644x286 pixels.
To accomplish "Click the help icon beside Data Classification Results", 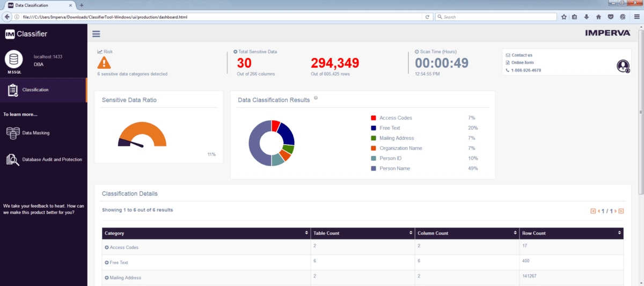I will click(x=316, y=98).
